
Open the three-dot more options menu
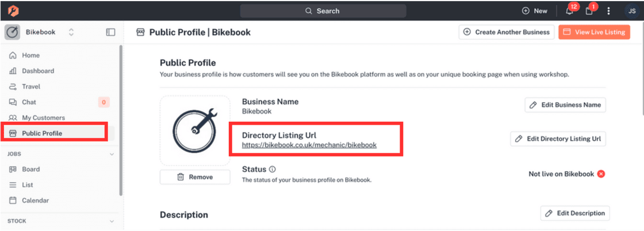point(609,11)
